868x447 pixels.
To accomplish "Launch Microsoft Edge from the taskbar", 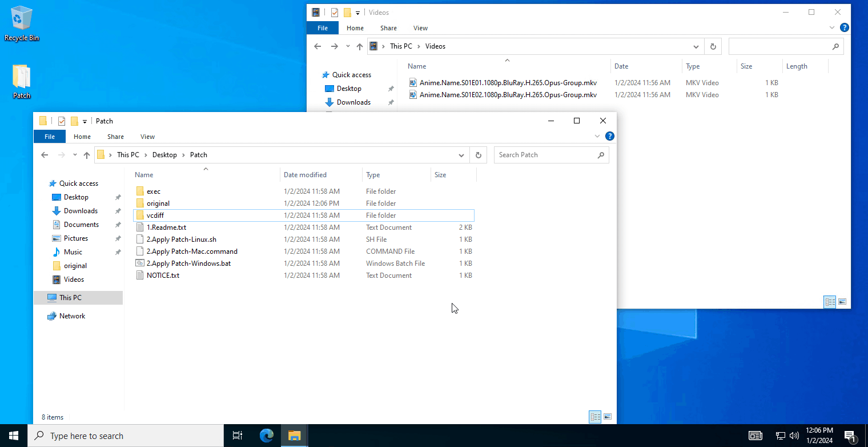I will coord(267,436).
